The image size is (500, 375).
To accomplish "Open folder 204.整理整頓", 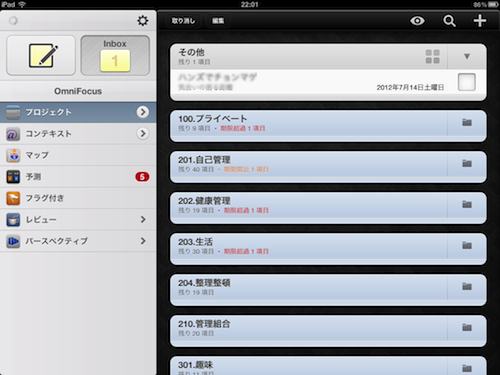I will pos(328,290).
